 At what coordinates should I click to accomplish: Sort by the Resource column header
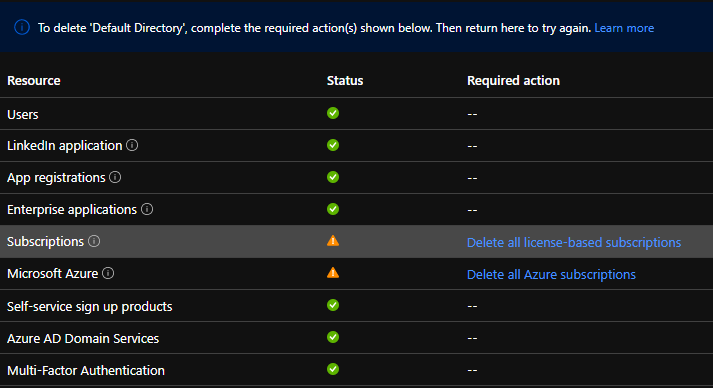(34, 81)
